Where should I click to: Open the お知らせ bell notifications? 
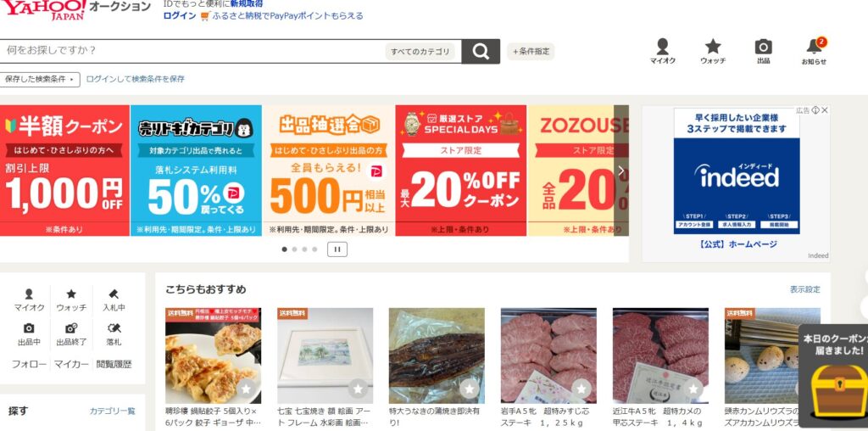point(814,52)
